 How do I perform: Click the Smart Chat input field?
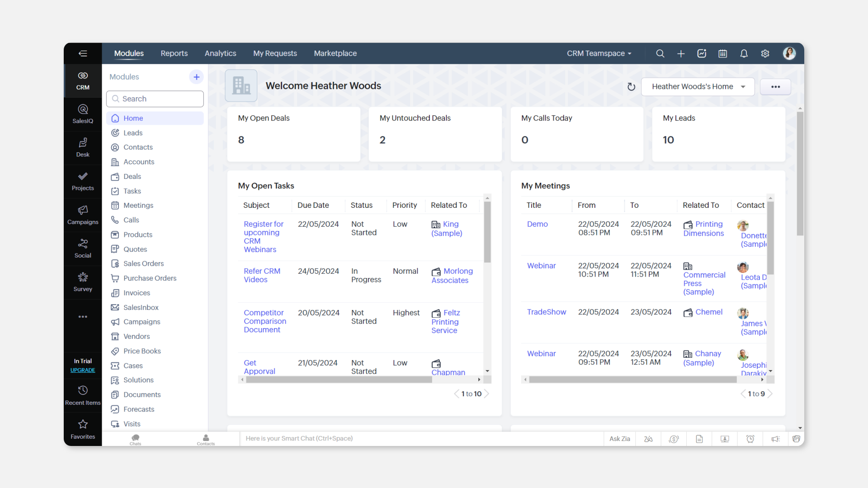421,439
